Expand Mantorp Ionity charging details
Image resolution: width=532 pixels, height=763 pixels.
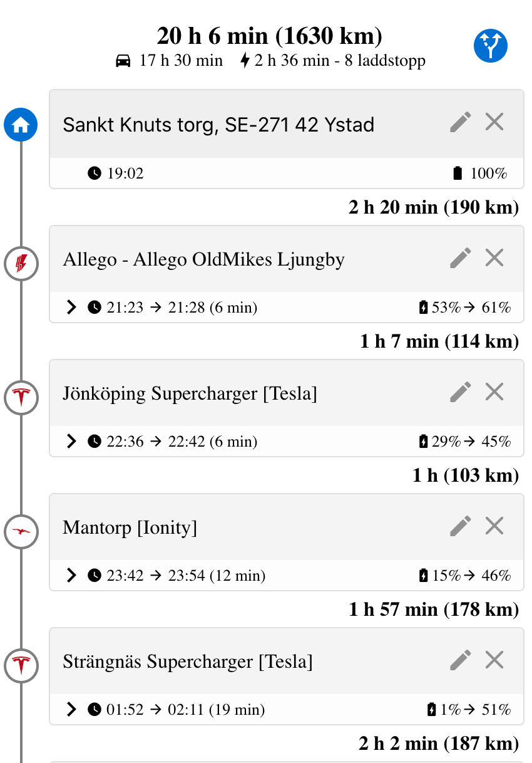72,576
